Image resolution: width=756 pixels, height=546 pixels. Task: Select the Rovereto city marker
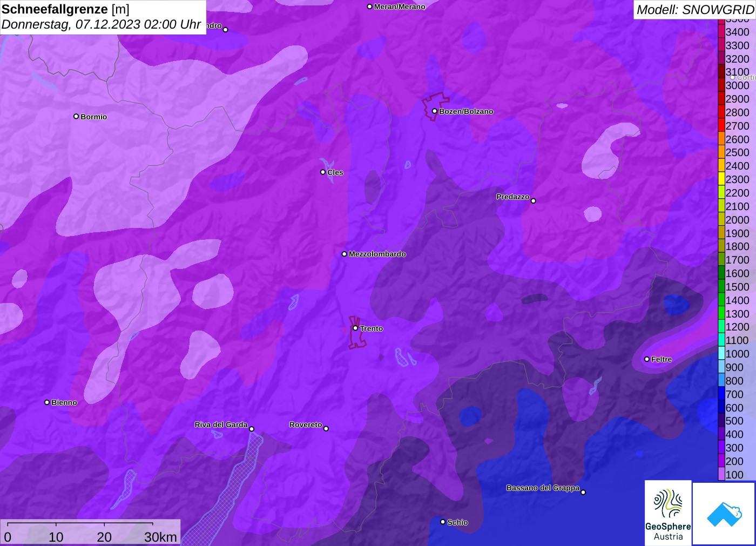[326, 428]
